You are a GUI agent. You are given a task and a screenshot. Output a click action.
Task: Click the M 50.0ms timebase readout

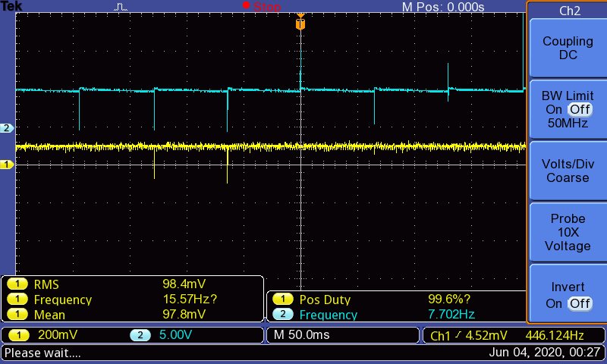(301, 334)
